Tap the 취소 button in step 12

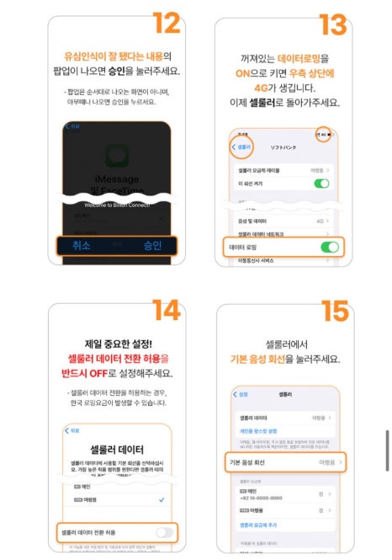(82, 245)
